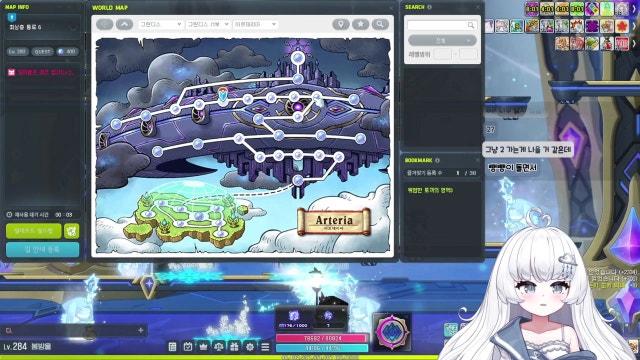The width and height of the screenshot is (640, 360).
Task: Click the red flower buff icon
Action: [x=622, y=26]
